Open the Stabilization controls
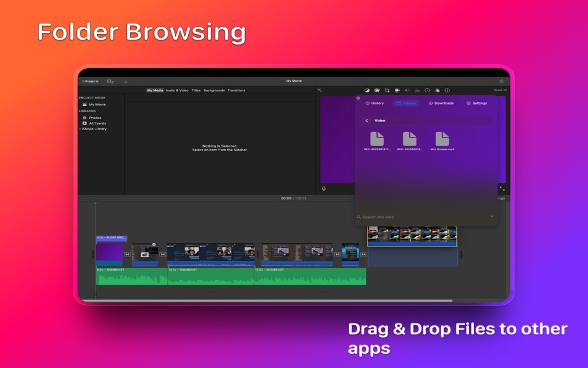 tap(397, 91)
